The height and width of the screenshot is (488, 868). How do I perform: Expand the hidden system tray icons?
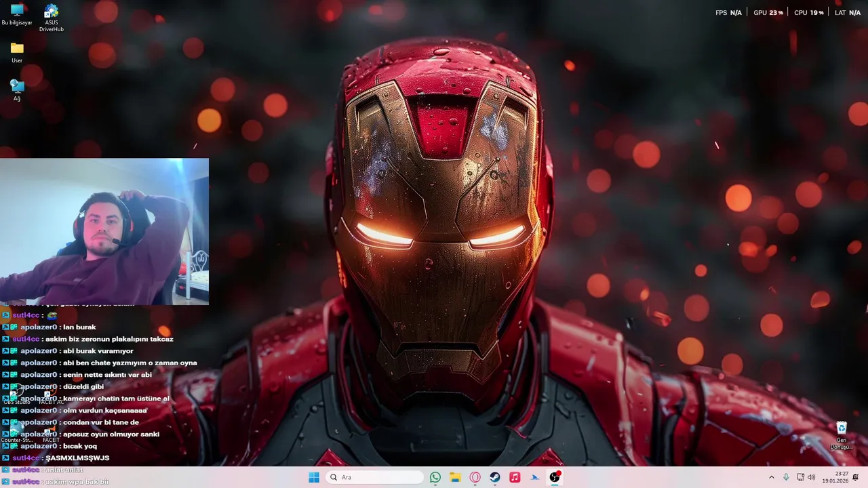pos(771,477)
